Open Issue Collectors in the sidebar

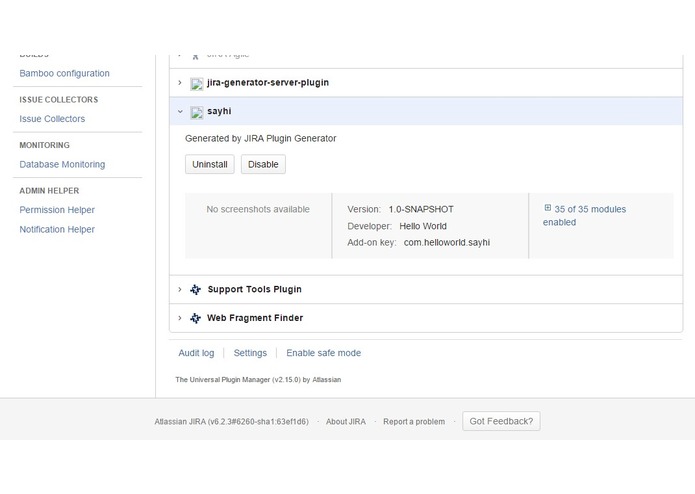pos(52,119)
